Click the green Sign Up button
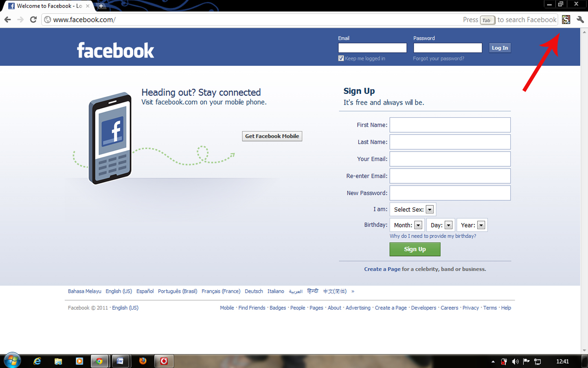This screenshot has height=368, width=588. [415, 249]
